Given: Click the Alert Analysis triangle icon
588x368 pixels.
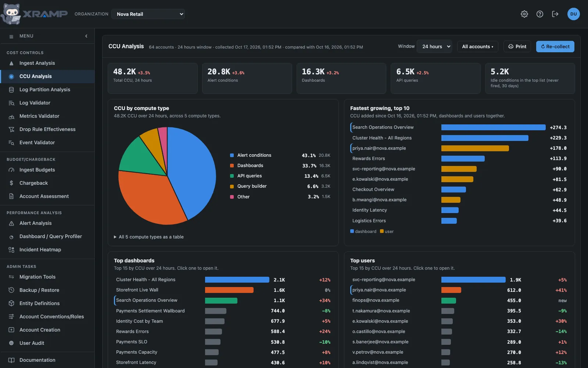Looking at the screenshot, I should point(11,223).
